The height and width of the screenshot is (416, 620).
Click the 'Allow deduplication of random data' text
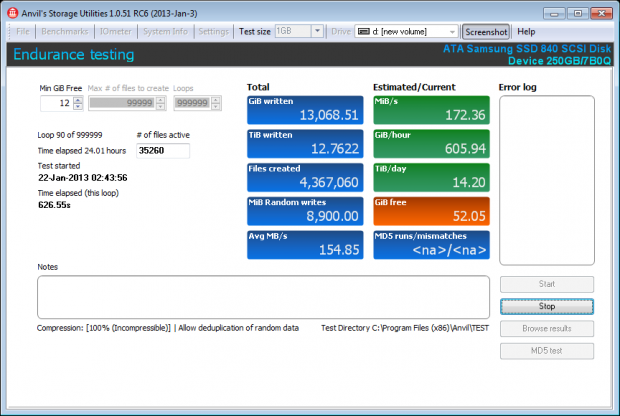point(238,328)
